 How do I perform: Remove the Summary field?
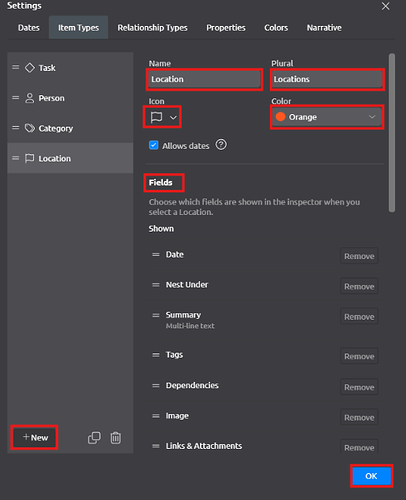coord(359,317)
